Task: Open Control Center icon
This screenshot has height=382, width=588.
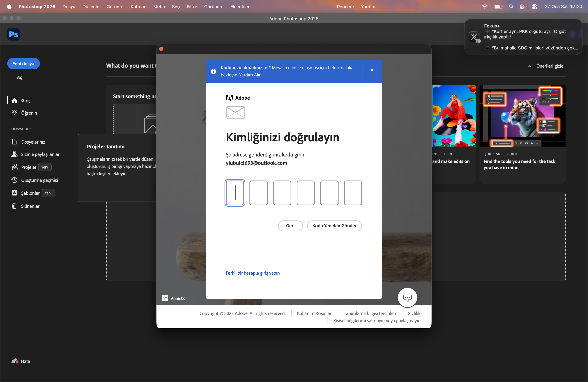Action: (x=534, y=6)
